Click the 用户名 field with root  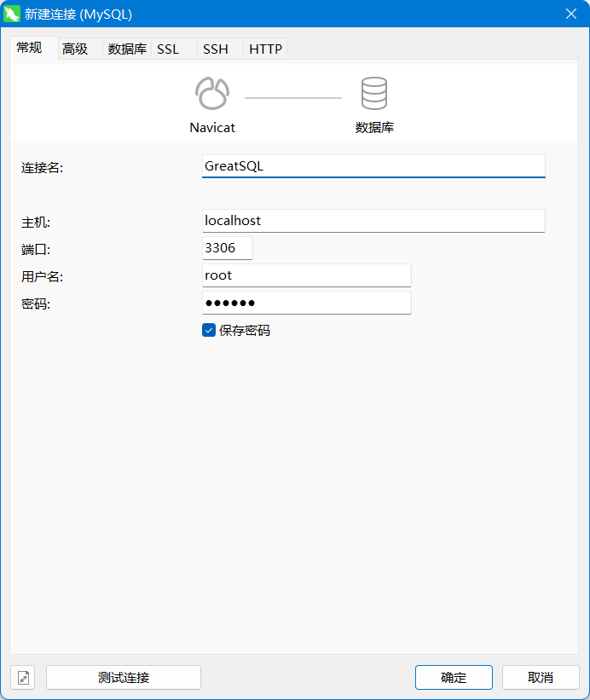point(307,275)
